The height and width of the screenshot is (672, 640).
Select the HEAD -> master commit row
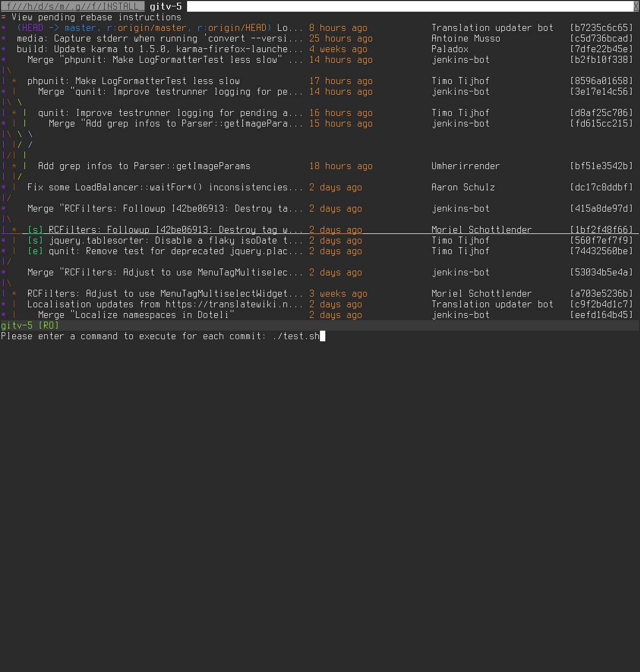click(x=320, y=28)
